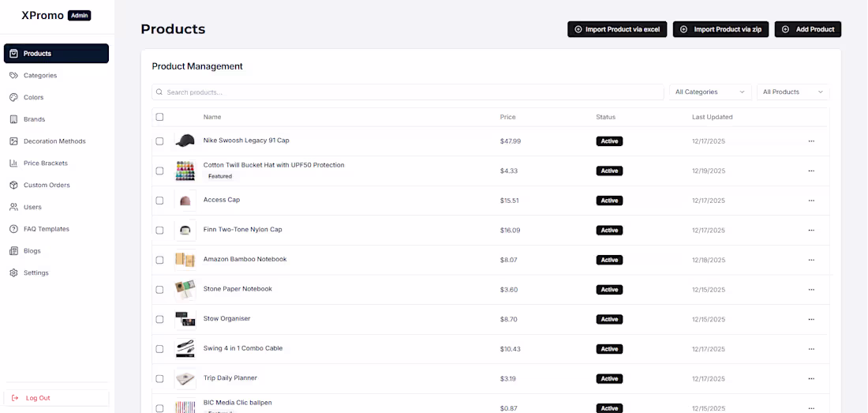This screenshot has width=868, height=413.
Task: Check the Nike Swoosh Legacy 91 Cap checkbox
Action: [159, 141]
